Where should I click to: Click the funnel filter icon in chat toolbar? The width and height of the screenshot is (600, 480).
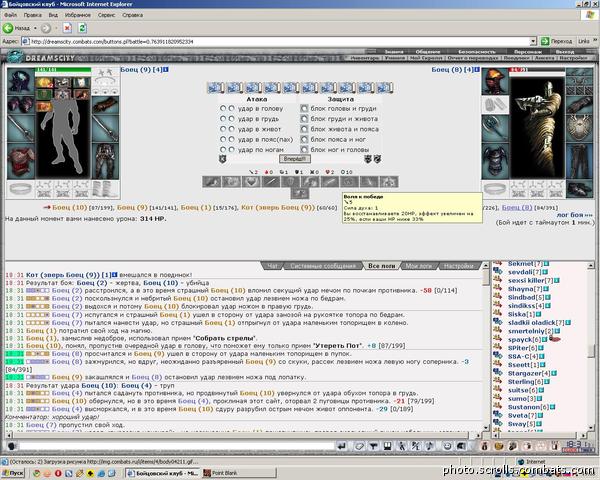pyautogui.click(x=373, y=446)
